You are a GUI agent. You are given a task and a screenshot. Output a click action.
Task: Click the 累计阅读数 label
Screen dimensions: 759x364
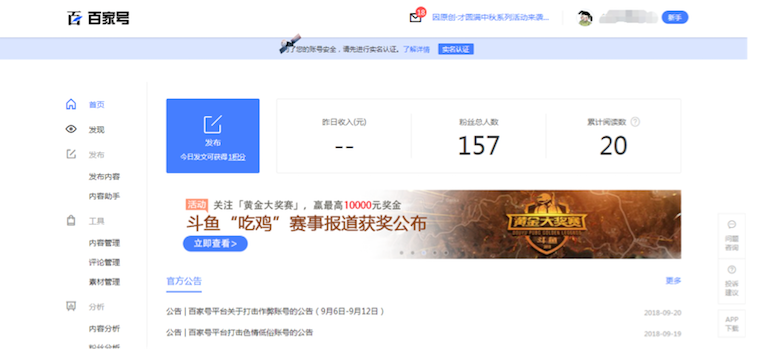(607, 122)
